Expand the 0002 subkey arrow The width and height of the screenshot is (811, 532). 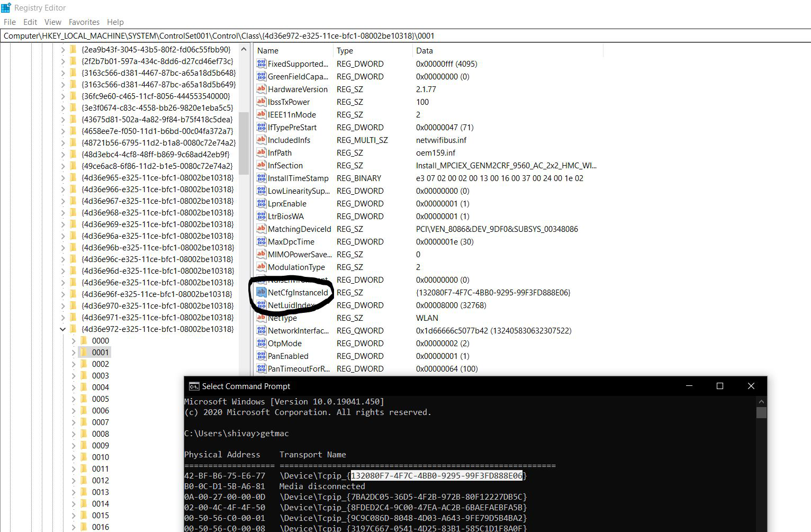(74, 364)
